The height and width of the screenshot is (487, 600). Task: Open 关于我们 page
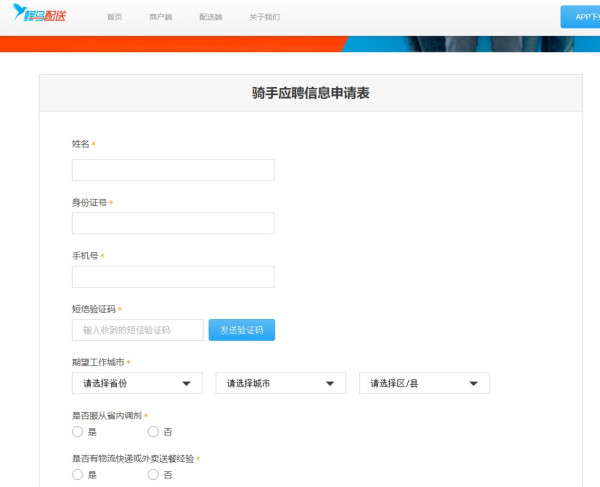265,17
